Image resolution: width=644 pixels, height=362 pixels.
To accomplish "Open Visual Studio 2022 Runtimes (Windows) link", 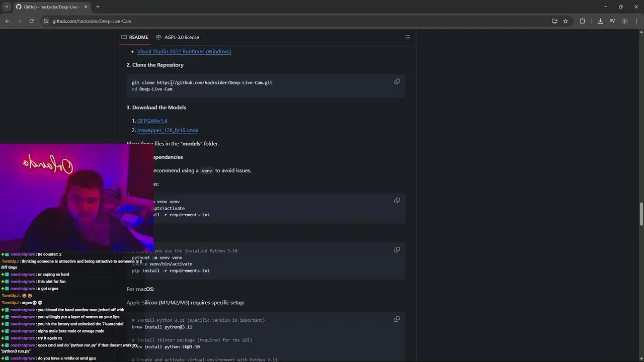I will coord(184,51).
